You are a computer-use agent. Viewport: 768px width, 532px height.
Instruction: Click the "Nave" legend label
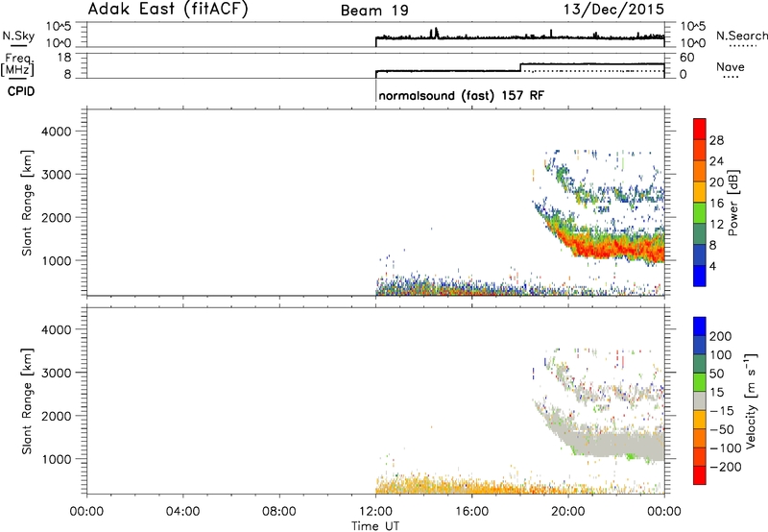[731, 67]
